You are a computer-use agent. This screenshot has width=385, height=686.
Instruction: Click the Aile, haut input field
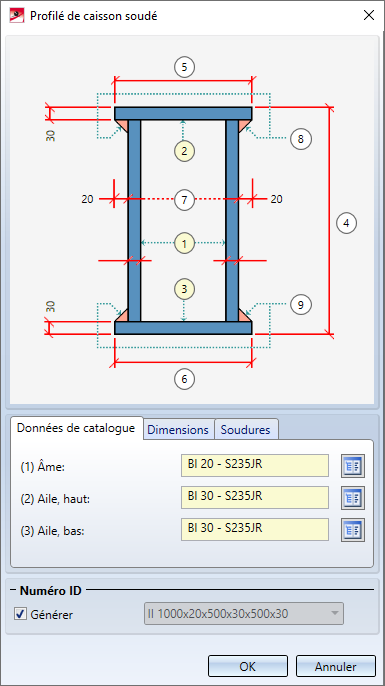(x=255, y=497)
